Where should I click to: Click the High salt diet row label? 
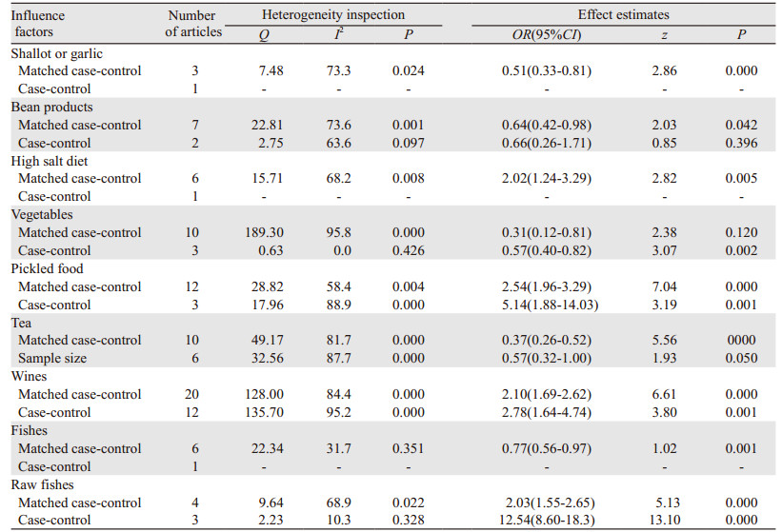click(x=49, y=161)
